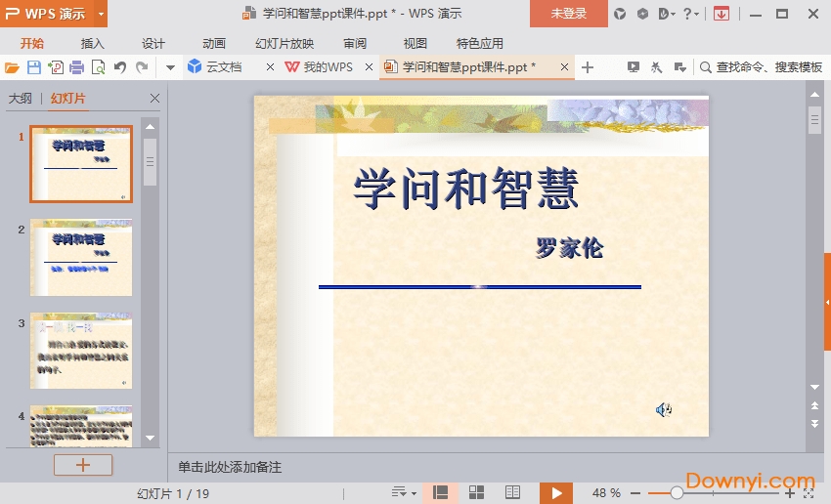831x504 pixels.
Task: Save the presentation with floppy icon
Action: coord(34,67)
